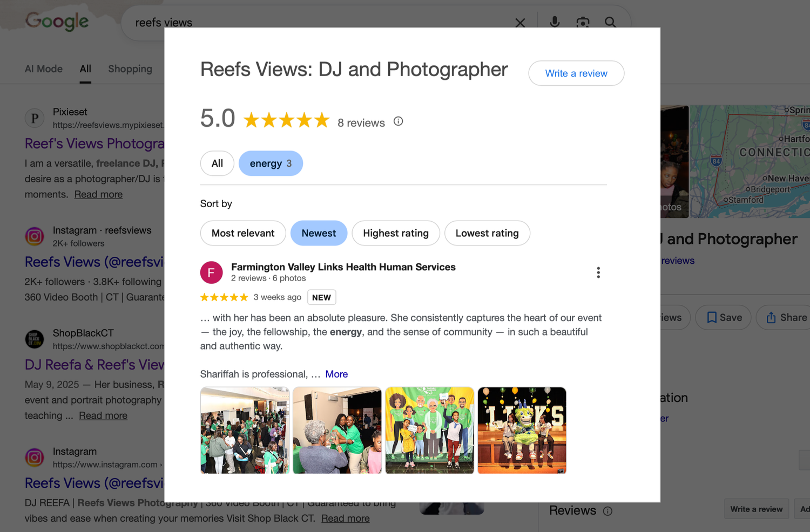810x532 pixels.
Task: Open the LINKS mascot stage review photo
Action: click(x=522, y=431)
